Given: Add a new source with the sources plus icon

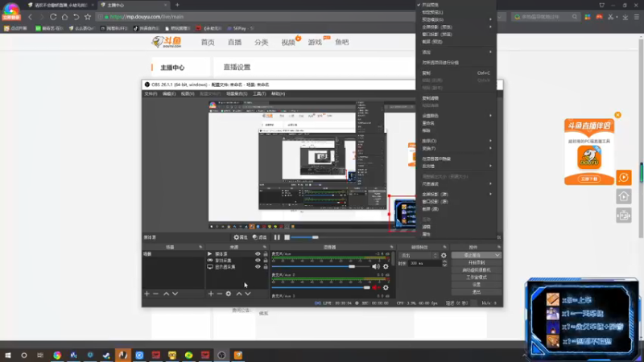Looking at the screenshot, I should 211,294.
